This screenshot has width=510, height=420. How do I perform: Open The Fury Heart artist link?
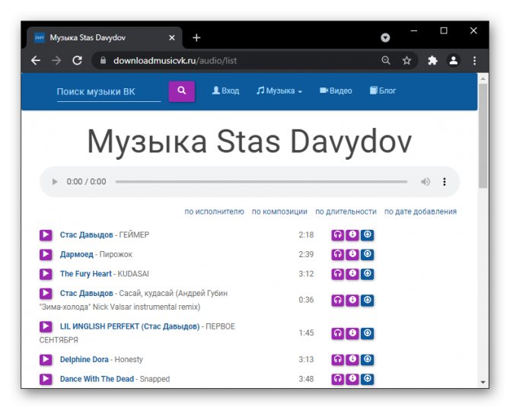tap(85, 274)
